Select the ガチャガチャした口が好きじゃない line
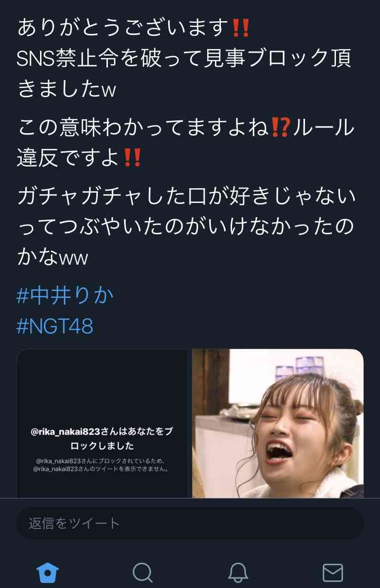 coord(186,196)
